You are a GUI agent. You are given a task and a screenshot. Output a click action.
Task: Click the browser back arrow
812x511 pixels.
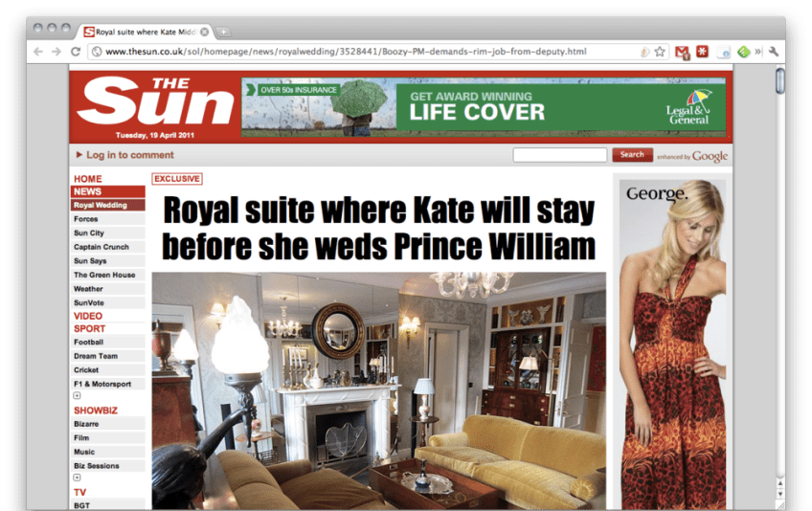(x=37, y=52)
